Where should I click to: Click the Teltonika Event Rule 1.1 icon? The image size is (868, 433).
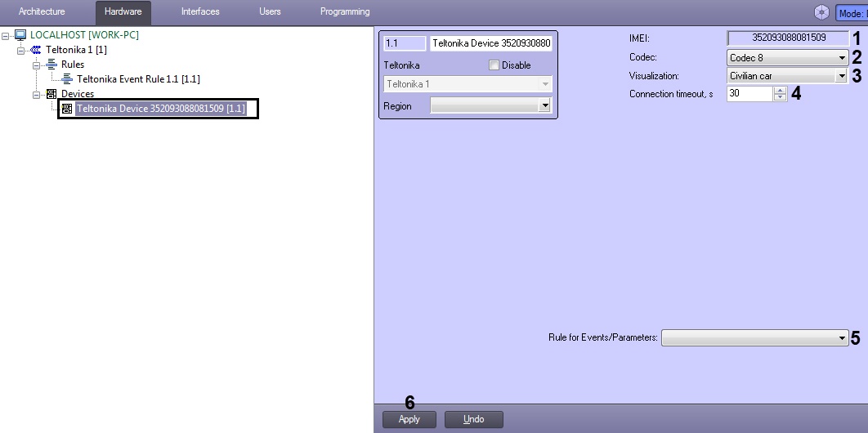point(67,79)
